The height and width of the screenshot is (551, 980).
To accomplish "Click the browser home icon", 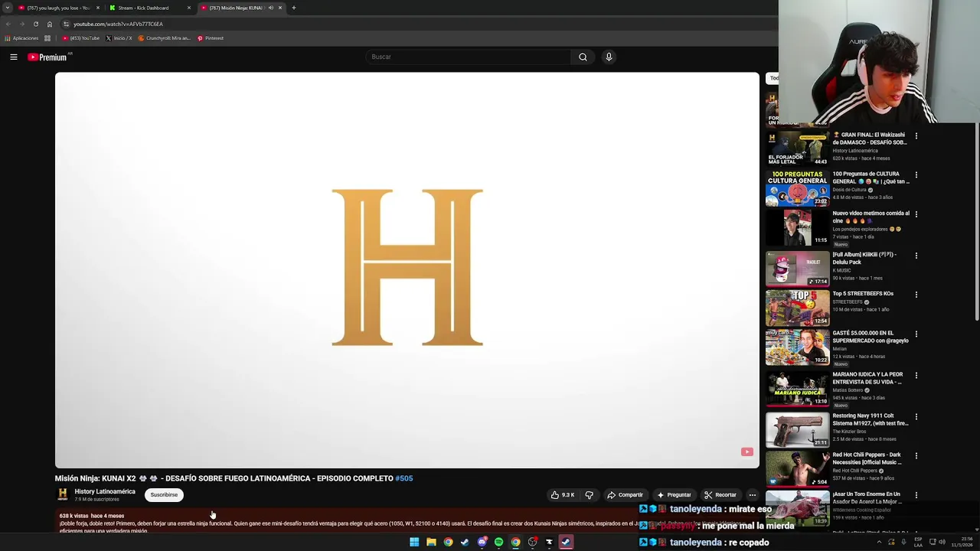I will 50,24.
